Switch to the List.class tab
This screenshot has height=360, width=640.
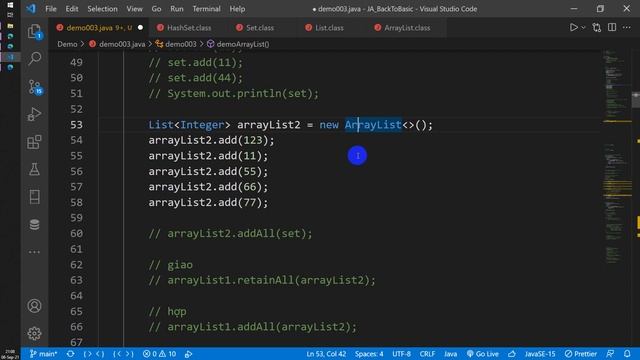pyautogui.click(x=329, y=28)
